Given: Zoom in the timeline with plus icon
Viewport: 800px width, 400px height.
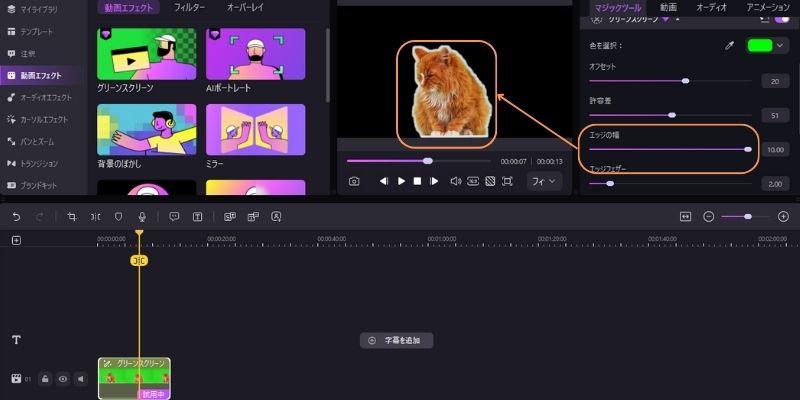Looking at the screenshot, I should [x=784, y=217].
